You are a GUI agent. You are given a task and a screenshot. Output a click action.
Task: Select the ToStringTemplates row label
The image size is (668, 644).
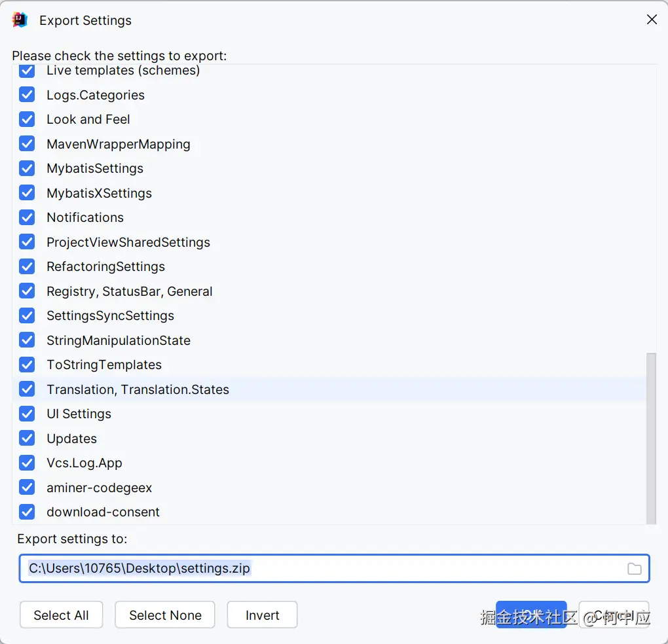(x=104, y=365)
